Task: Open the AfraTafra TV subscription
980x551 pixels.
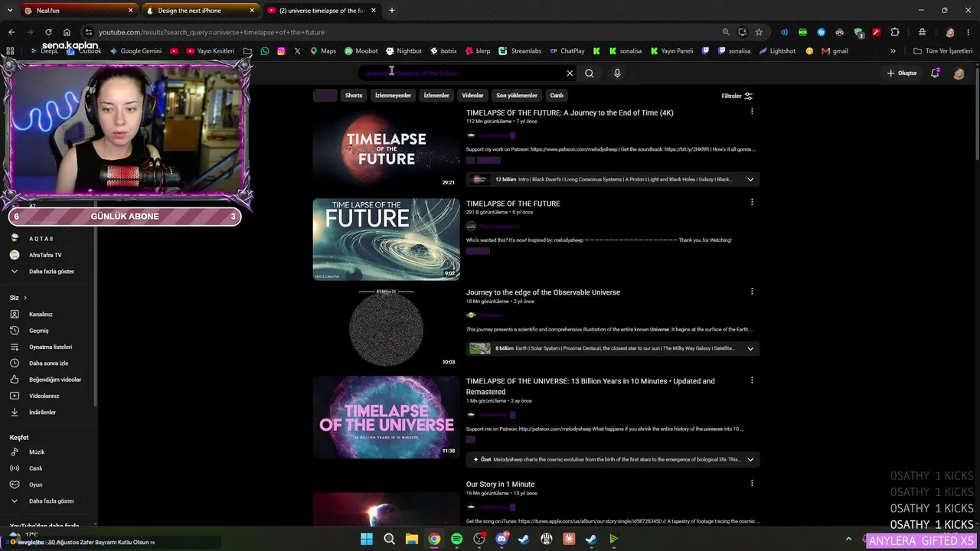Action: [46, 255]
